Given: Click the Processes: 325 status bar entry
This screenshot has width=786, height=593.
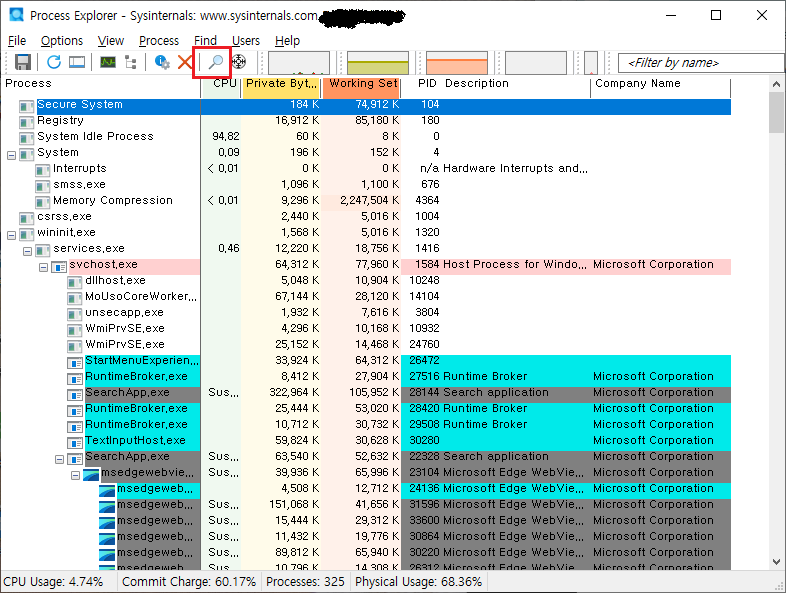Looking at the screenshot, I should tap(305, 582).
